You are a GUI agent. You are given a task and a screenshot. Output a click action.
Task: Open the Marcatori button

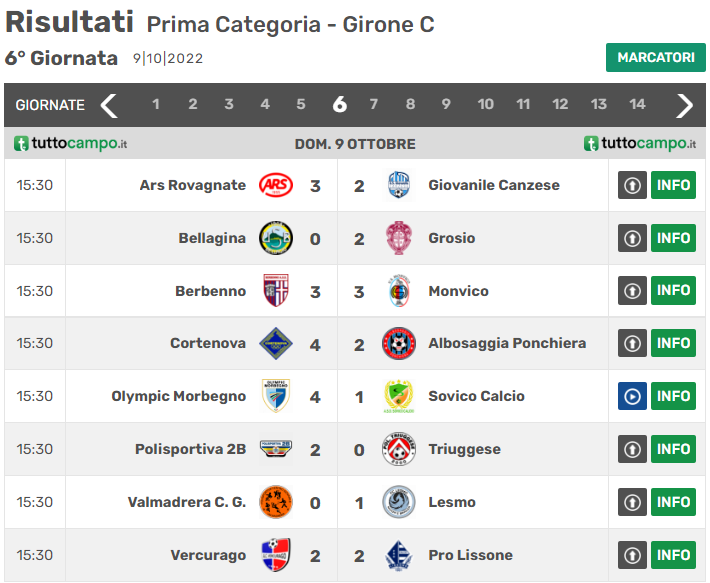click(655, 58)
